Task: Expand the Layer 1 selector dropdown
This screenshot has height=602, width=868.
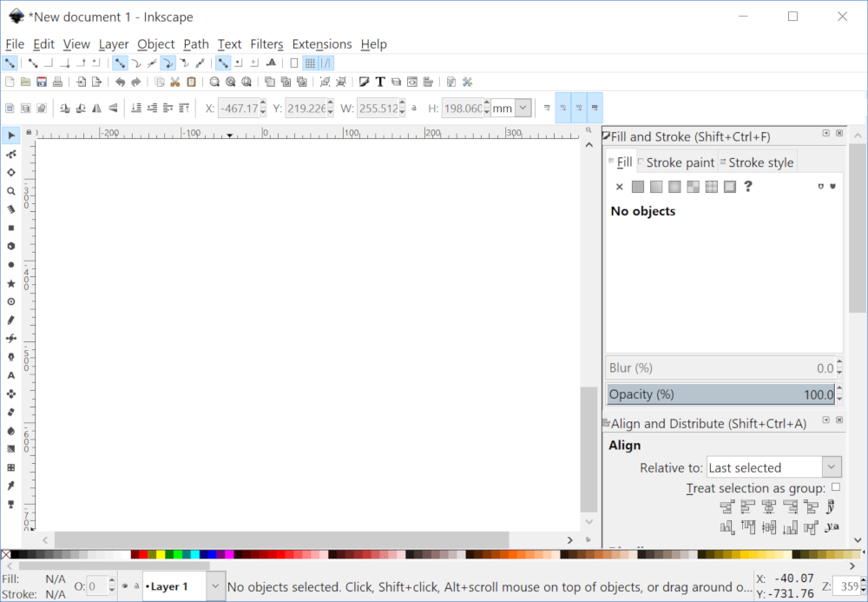Action: (x=214, y=586)
